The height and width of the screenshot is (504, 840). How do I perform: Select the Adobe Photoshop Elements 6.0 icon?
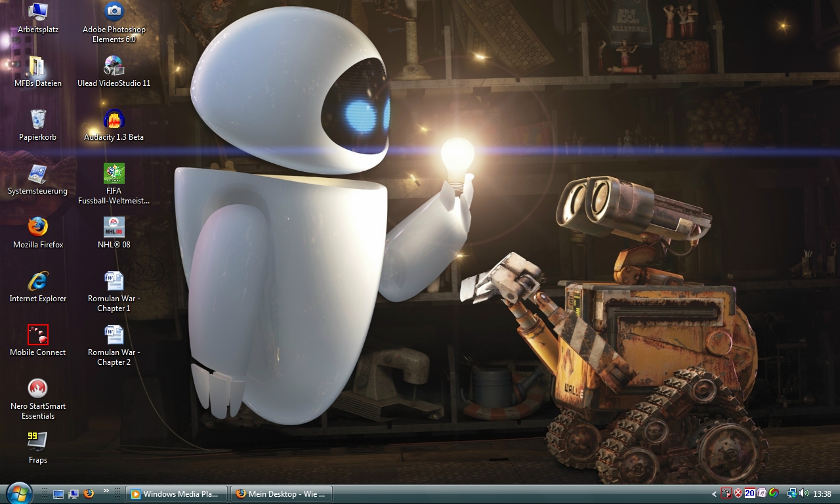(x=114, y=12)
